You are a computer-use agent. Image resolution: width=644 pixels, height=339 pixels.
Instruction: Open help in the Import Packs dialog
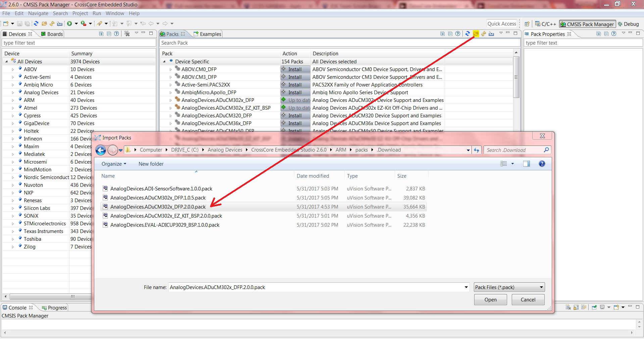[x=542, y=164]
